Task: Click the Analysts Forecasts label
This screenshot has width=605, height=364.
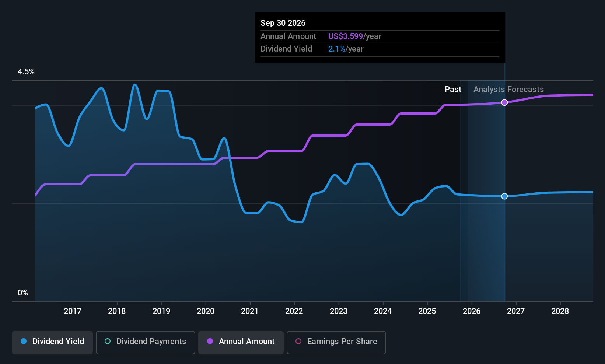Action: 508,90
